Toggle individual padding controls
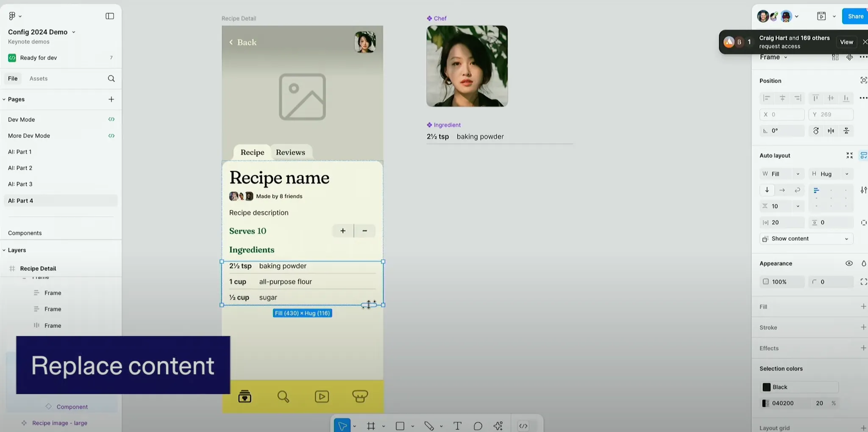The height and width of the screenshot is (432, 868). [x=863, y=223]
